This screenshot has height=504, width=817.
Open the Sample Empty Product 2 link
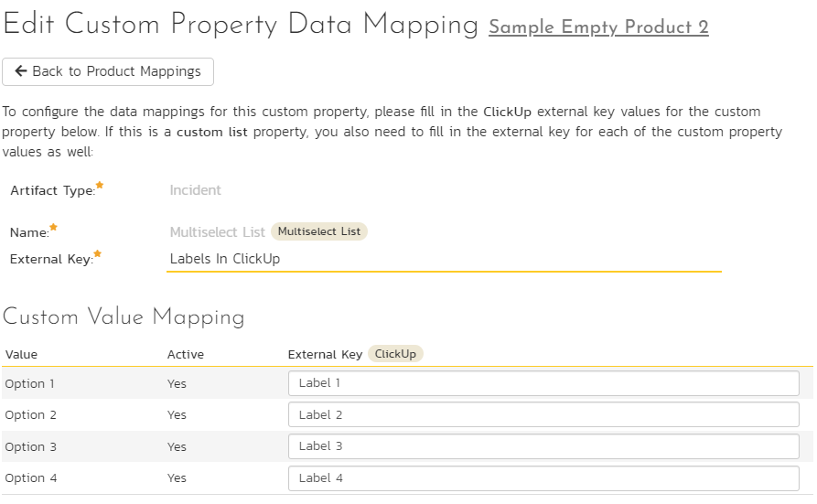click(x=598, y=27)
